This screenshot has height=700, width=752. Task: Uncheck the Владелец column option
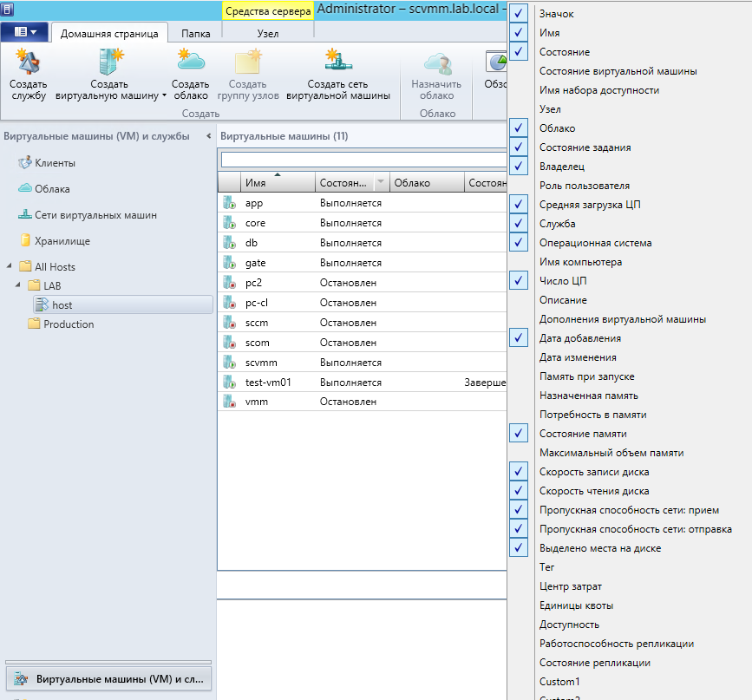point(520,167)
